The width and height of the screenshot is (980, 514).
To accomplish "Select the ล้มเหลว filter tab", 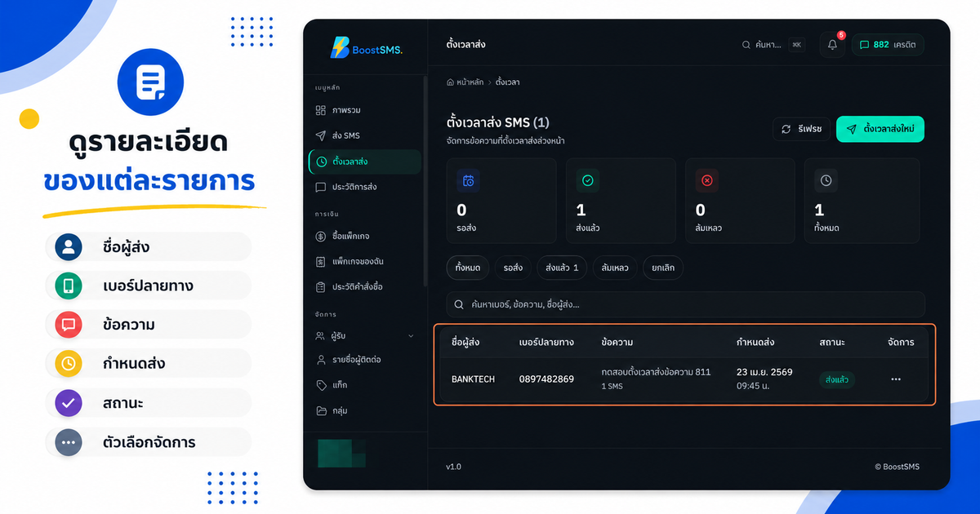I will [x=615, y=268].
